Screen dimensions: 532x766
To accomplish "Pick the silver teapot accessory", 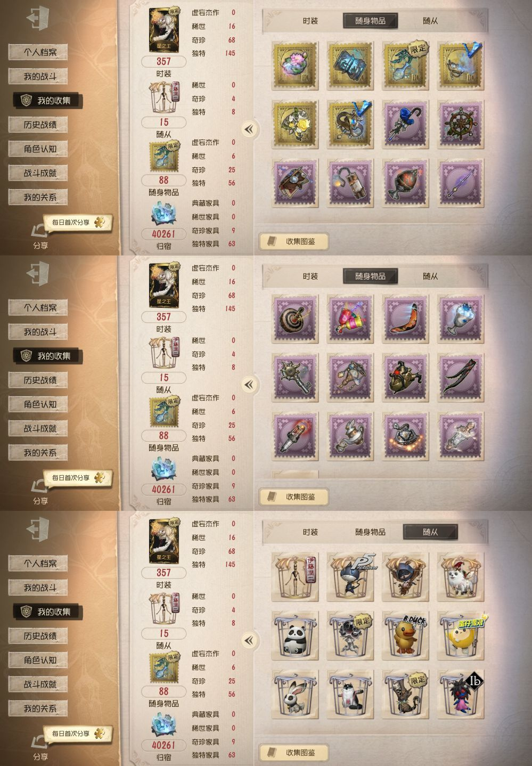I will 350,436.
